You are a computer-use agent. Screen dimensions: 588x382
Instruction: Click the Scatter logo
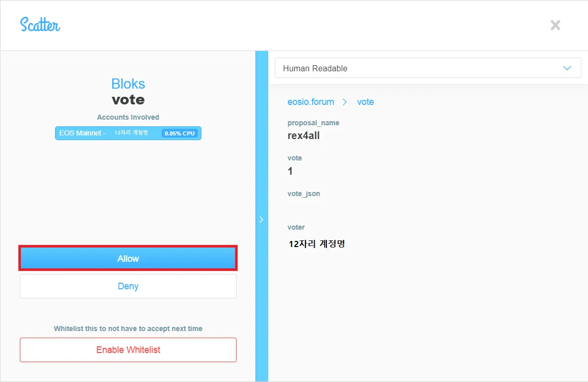40,25
